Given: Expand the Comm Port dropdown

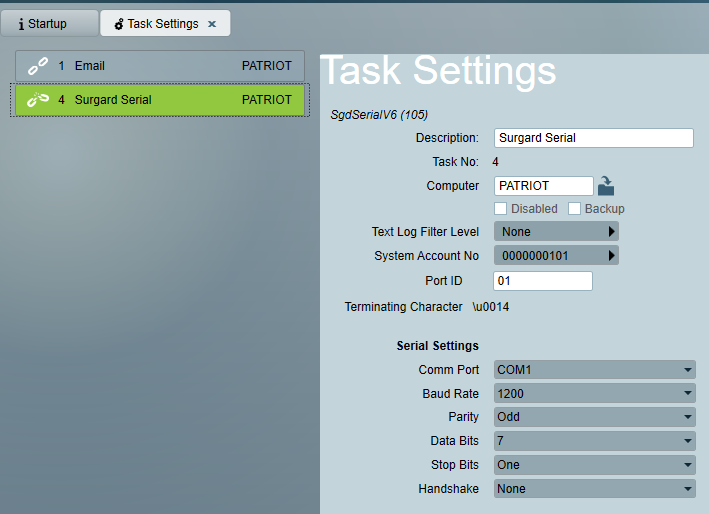Looking at the screenshot, I should pos(595,370).
